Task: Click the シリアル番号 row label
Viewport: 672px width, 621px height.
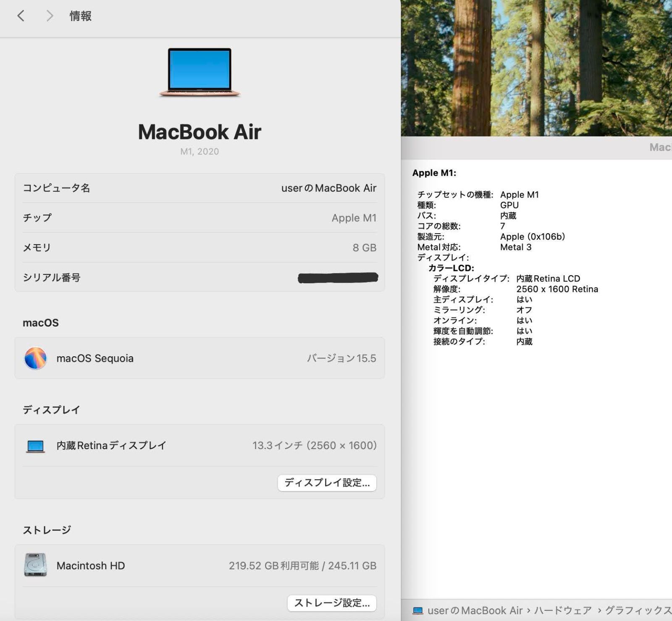Action: (51, 277)
